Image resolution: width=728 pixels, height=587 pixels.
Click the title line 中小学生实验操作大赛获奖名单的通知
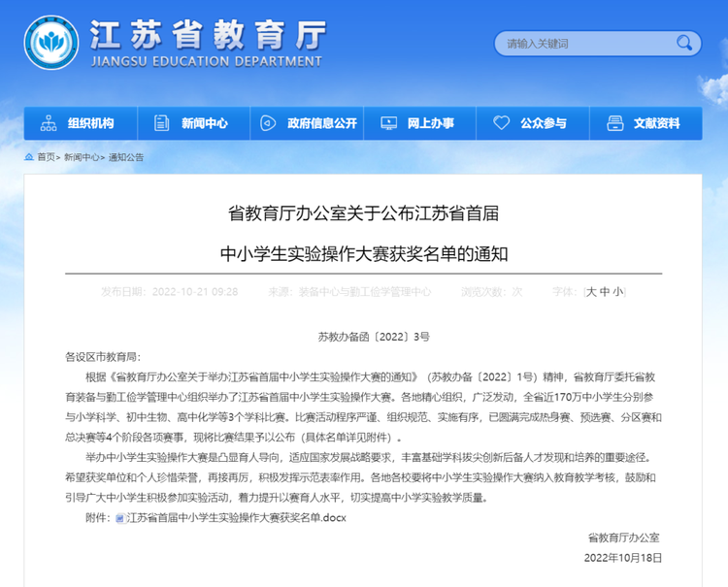tap(364, 254)
